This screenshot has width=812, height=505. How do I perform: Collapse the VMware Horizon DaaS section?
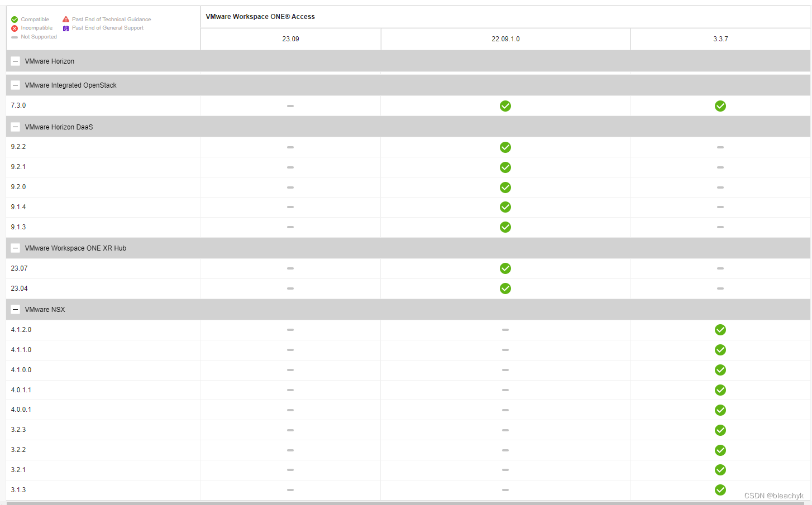(15, 127)
